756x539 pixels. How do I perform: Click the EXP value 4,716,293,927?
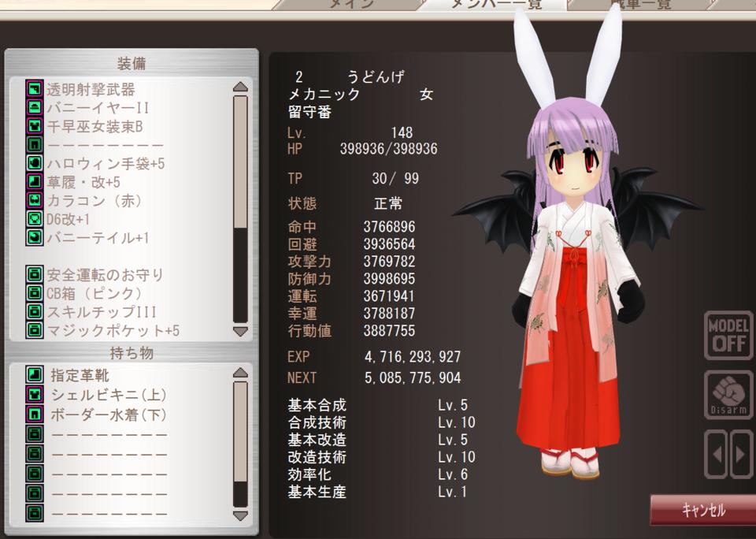(x=413, y=357)
